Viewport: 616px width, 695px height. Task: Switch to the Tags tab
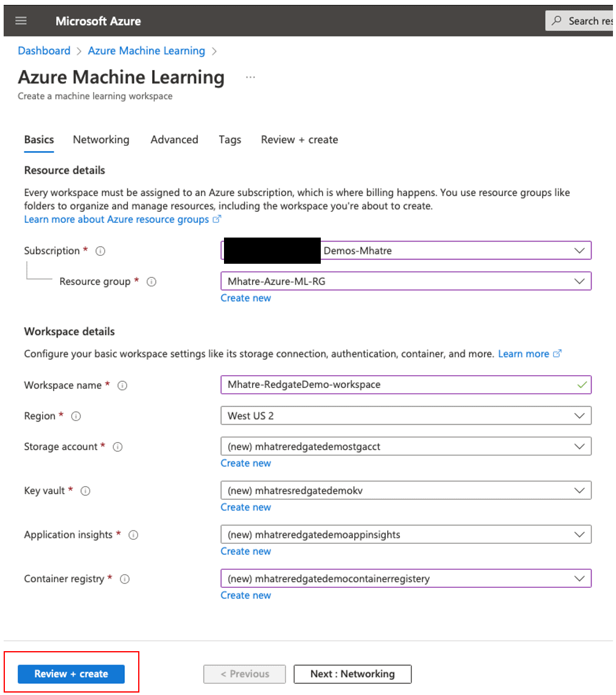coord(230,139)
